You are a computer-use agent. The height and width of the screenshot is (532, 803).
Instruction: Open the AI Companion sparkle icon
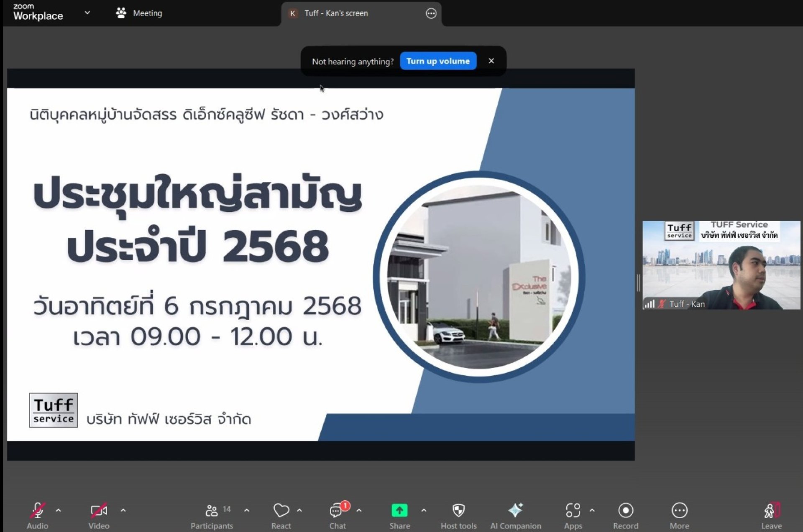coord(515,510)
